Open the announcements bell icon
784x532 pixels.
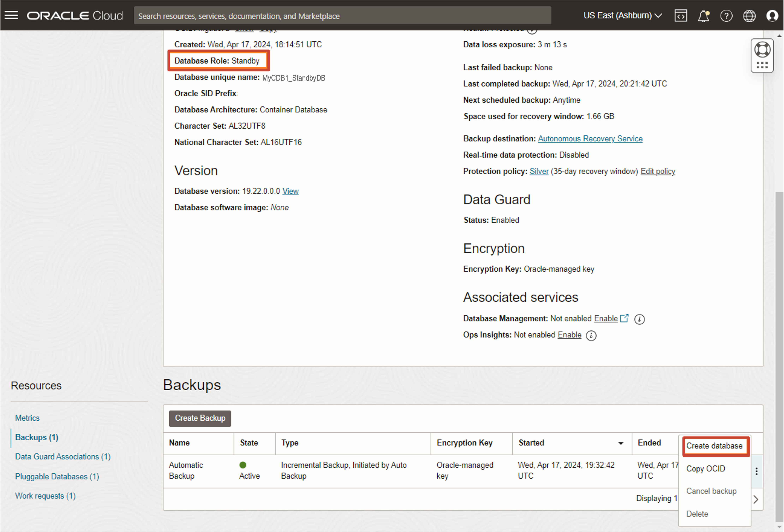pos(704,15)
